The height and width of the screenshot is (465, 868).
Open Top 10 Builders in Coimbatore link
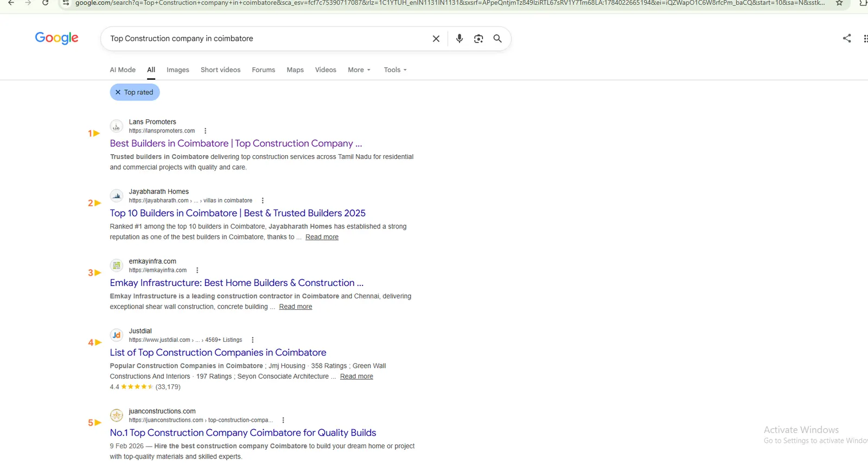tap(238, 213)
